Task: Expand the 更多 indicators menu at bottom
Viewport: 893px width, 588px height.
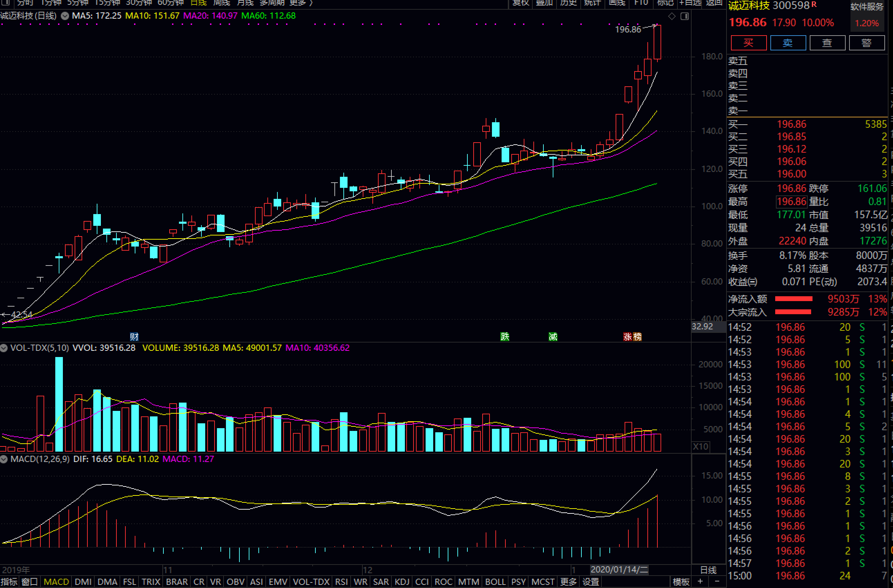Action: (568, 582)
